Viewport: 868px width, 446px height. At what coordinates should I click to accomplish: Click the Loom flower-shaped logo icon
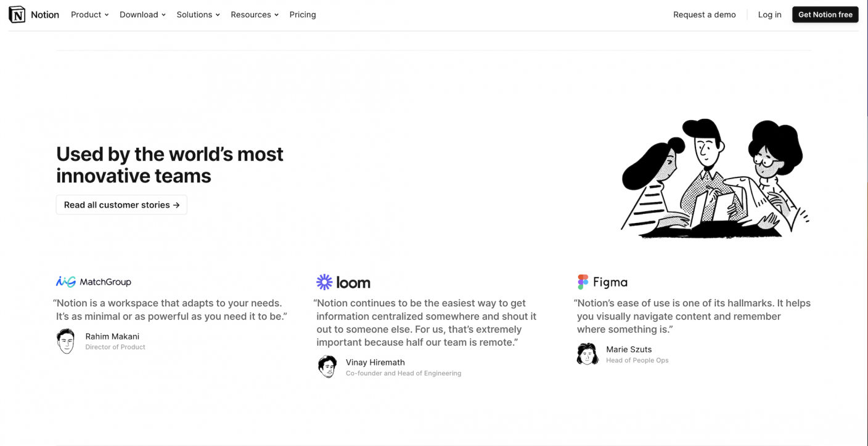point(324,282)
